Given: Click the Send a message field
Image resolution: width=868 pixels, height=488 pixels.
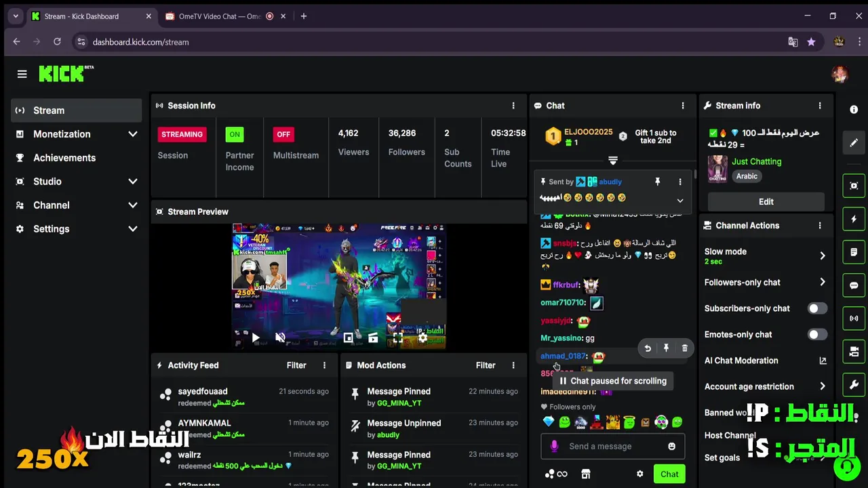Looking at the screenshot, I should click(612, 446).
